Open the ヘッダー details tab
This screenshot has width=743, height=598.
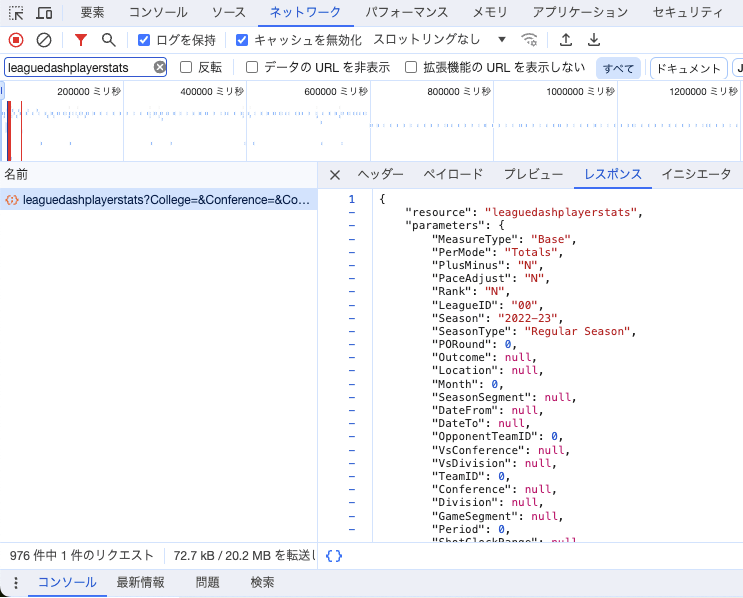[381, 174]
